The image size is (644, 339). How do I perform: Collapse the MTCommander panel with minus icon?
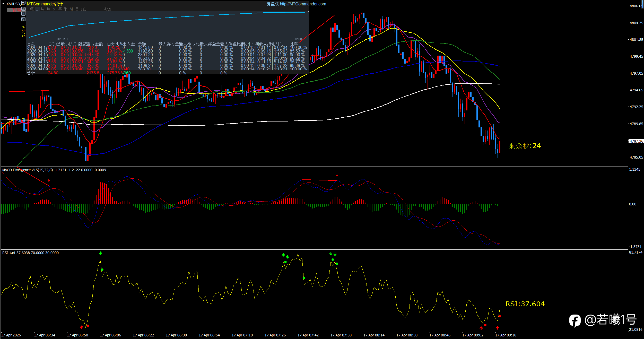coord(23,3)
